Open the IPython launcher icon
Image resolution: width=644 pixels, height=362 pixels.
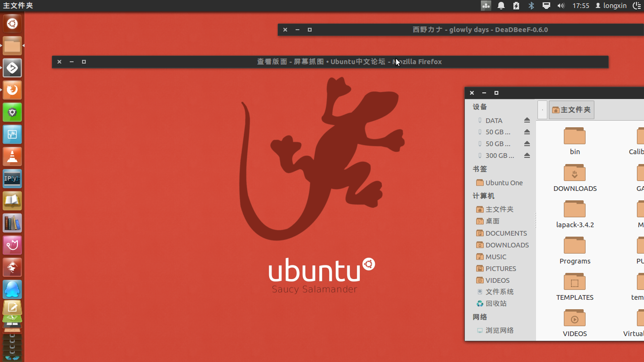point(12,179)
